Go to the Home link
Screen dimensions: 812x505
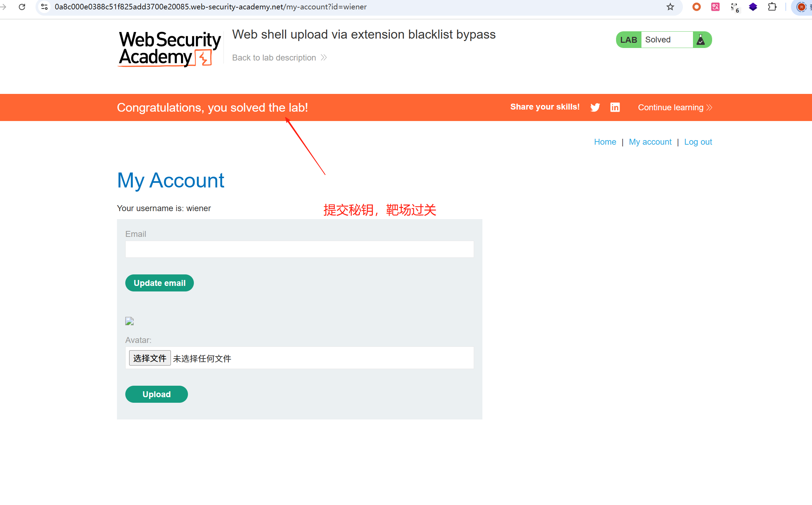tap(605, 142)
